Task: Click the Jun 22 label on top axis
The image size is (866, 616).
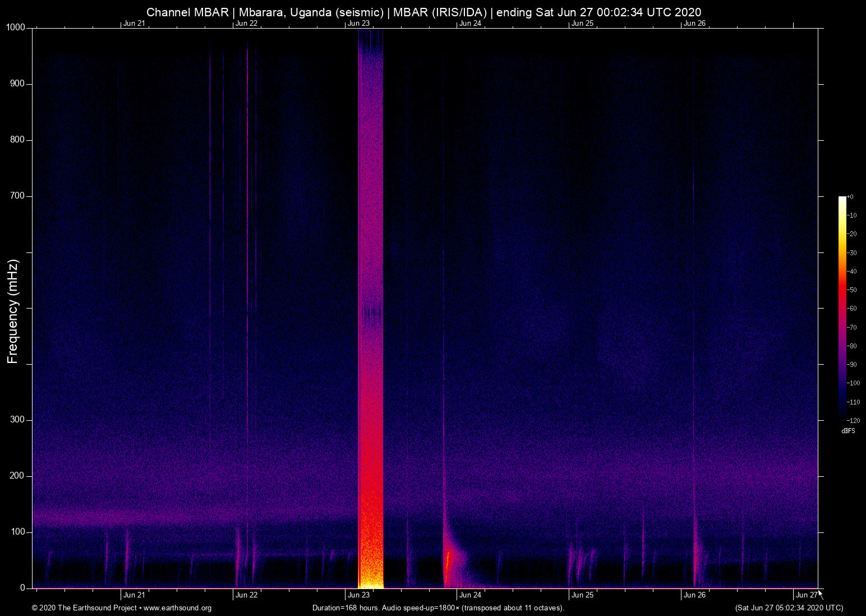Action: (x=246, y=23)
